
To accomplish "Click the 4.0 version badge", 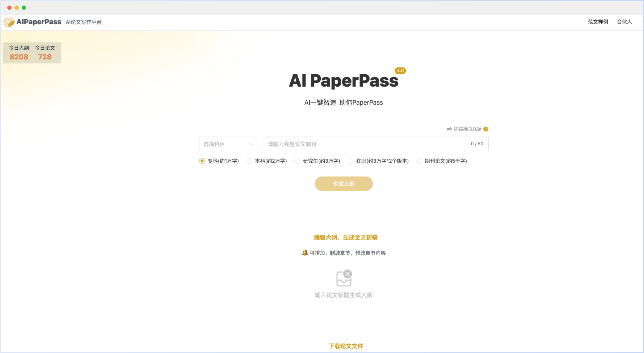I will click(400, 71).
